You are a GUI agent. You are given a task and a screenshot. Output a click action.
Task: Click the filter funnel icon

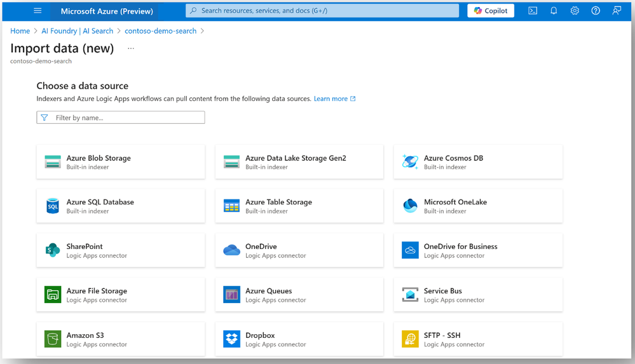tap(44, 118)
